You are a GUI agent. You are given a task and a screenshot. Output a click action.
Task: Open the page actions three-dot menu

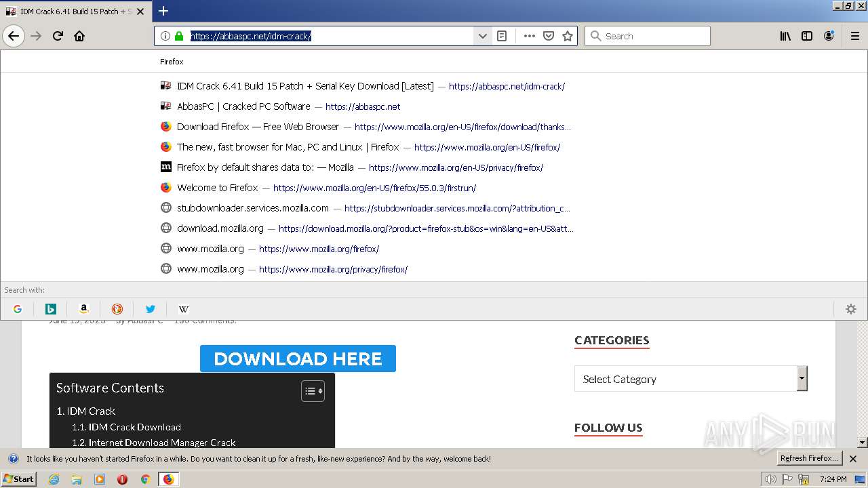530,36
